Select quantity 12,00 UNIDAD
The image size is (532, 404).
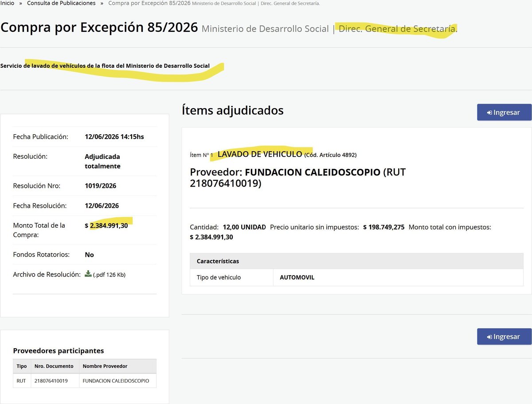pyautogui.click(x=244, y=227)
